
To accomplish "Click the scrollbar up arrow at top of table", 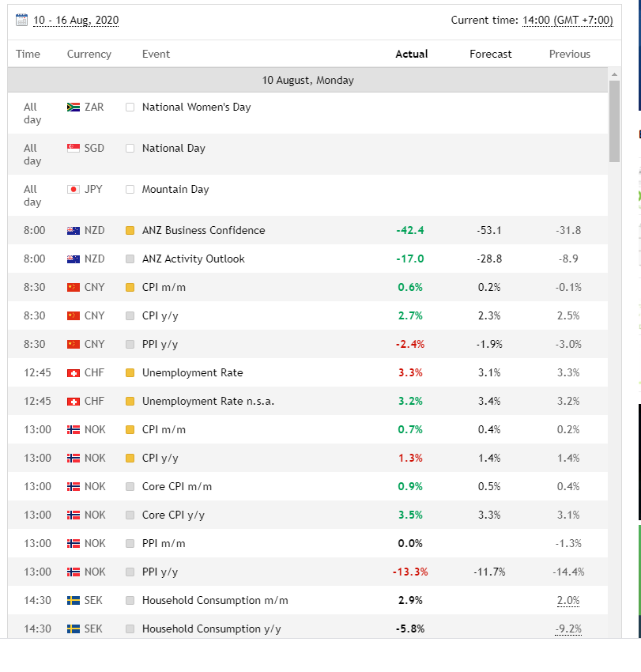I will tap(614, 74).
